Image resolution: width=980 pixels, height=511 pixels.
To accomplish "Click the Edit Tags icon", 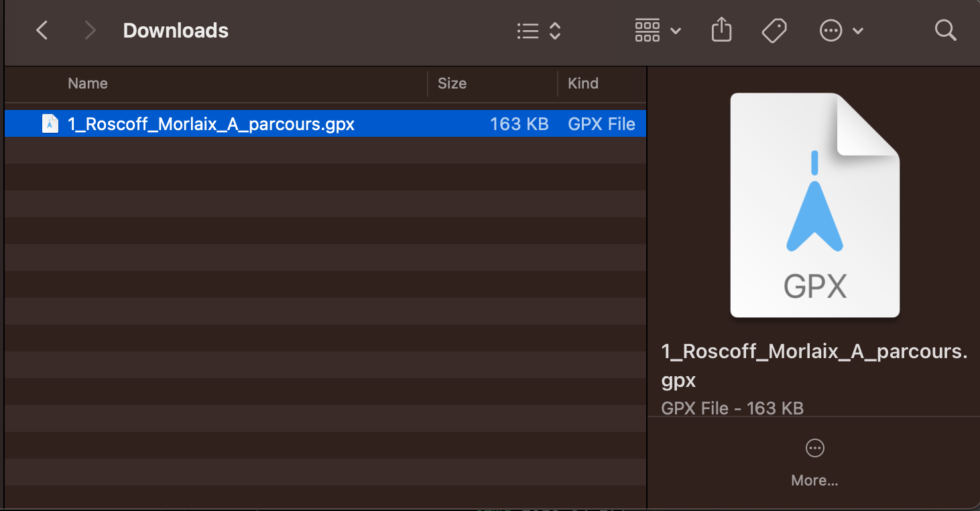I will (x=774, y=31).
